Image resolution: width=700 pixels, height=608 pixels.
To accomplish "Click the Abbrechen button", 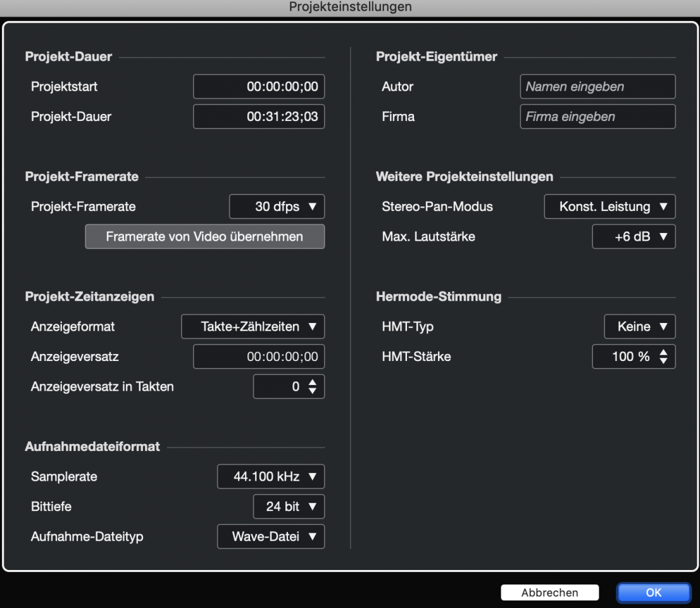I will tap(549, 592).
